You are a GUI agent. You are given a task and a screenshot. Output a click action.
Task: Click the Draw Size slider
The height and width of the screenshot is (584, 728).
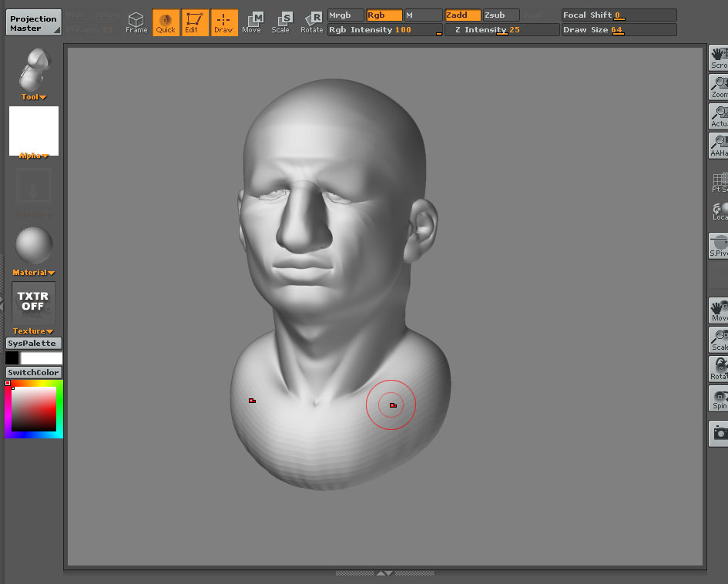(619, 30)
